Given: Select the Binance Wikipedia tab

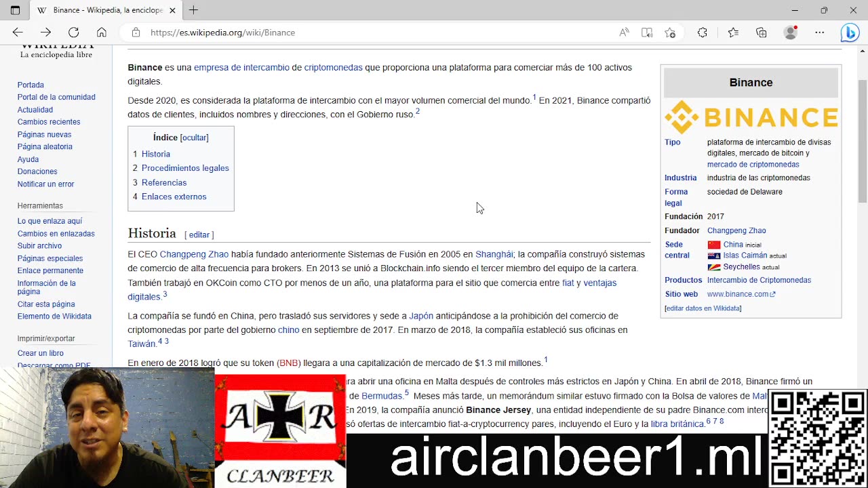Looking at the screenshot, I should (106, 10).
